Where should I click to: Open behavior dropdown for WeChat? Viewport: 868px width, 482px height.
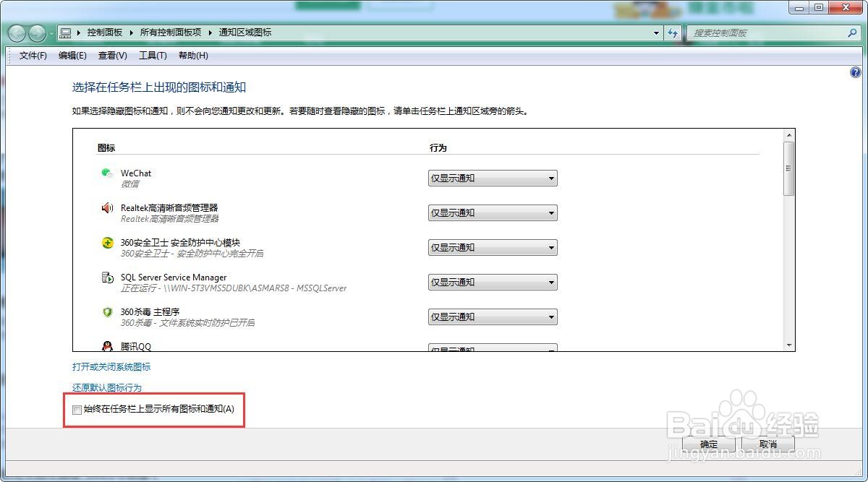tap(493, 178)
